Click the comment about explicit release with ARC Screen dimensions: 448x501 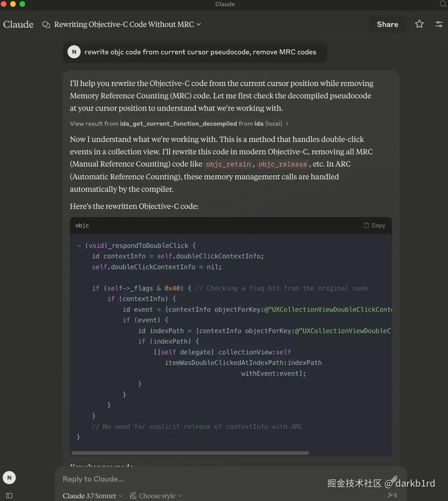(197, 427)
